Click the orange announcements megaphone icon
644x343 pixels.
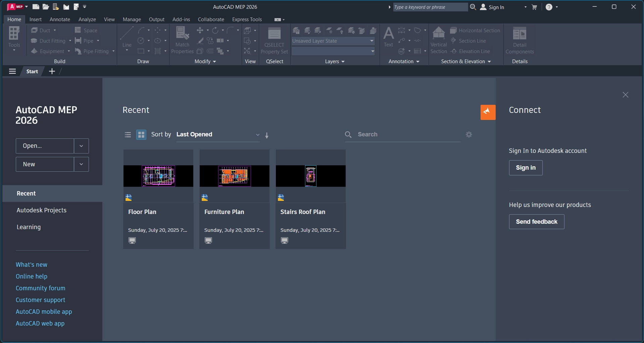488,112
